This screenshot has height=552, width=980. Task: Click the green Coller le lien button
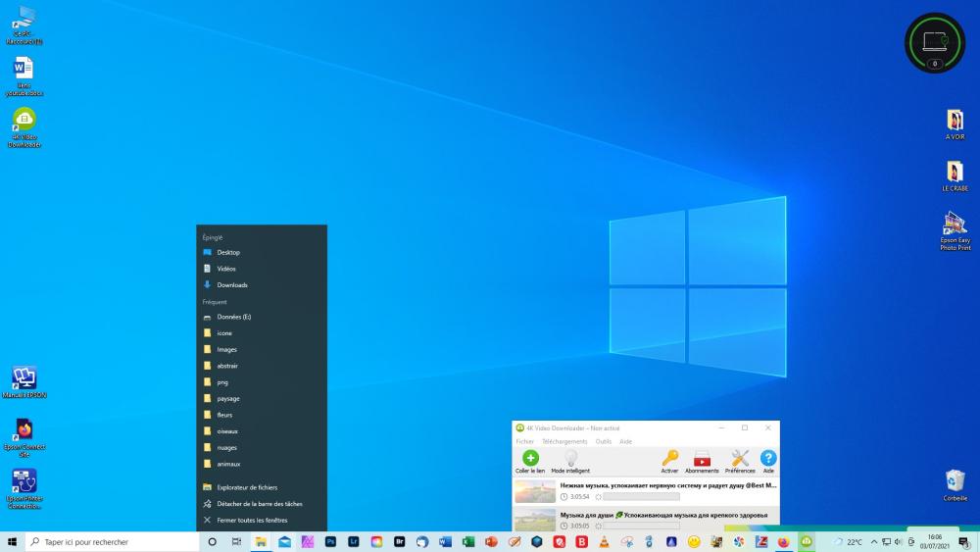point(530,459)
